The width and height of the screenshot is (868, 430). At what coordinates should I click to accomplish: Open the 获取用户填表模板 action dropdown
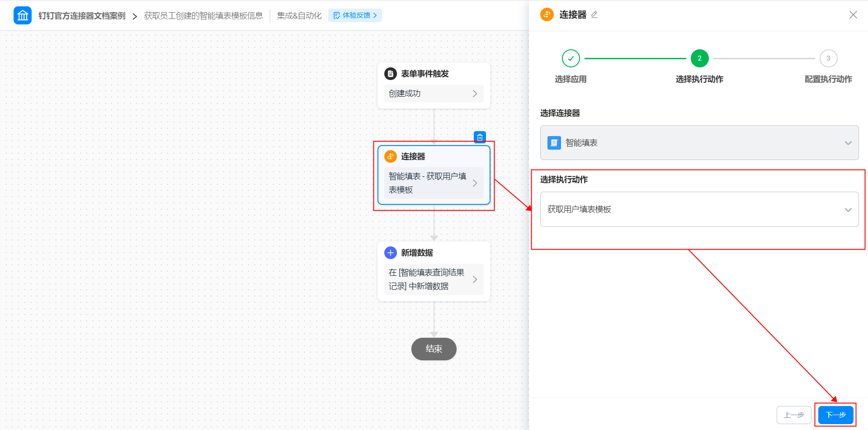[699, 209]
